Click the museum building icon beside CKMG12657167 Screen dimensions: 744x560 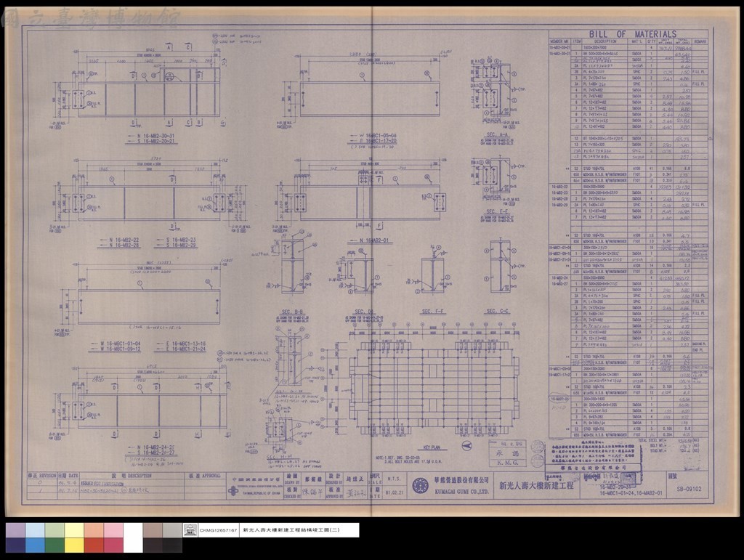click(x=190, y=530)
